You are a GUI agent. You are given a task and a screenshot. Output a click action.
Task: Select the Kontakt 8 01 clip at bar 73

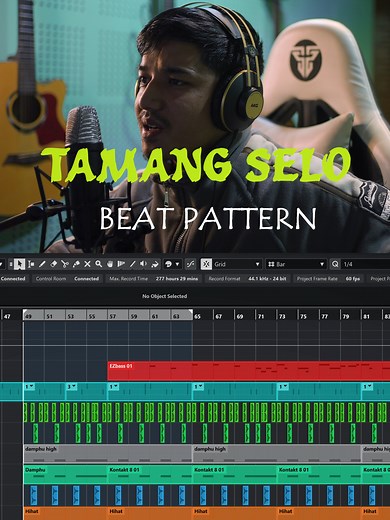coord(319,475)
